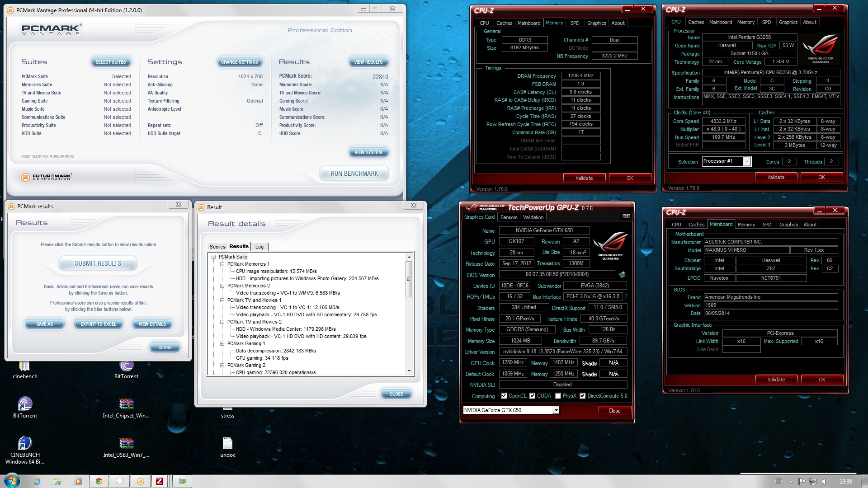Screen dimensions: 868x488
Task: Collapse the PCMark Gaming 2 node
Action: click(222, 365)
